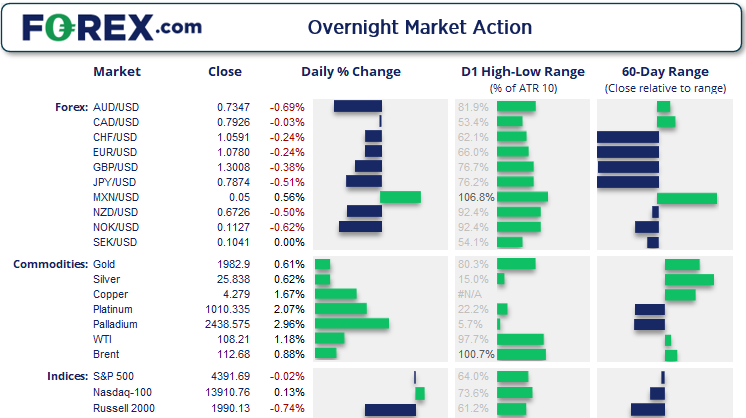The image size is (746, 418).
Task: Click the S&P 500 index label
Action: coord(113,376)
